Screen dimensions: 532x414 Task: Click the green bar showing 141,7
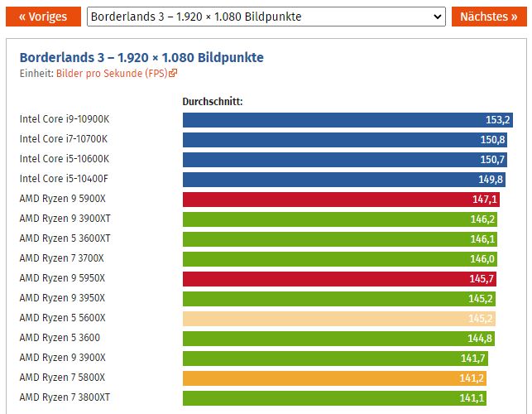tap(336, 359)
